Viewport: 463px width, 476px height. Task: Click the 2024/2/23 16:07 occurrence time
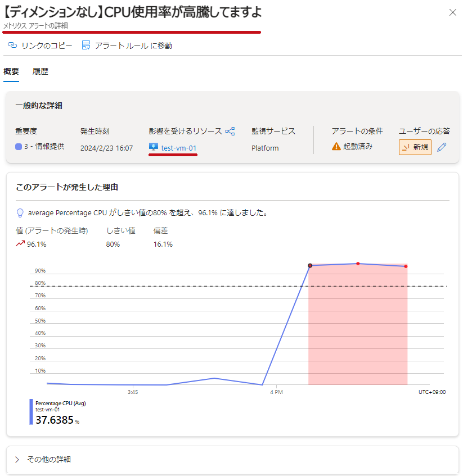[107, 148]
